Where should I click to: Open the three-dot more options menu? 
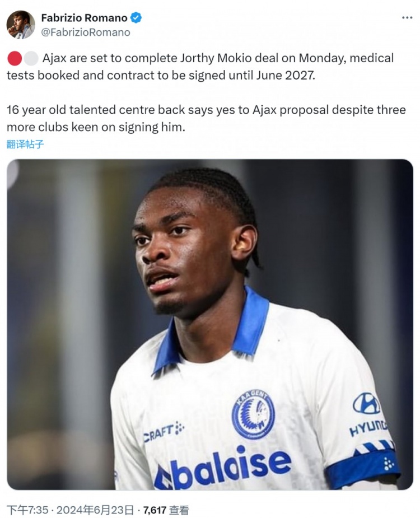tap(407, 17)
